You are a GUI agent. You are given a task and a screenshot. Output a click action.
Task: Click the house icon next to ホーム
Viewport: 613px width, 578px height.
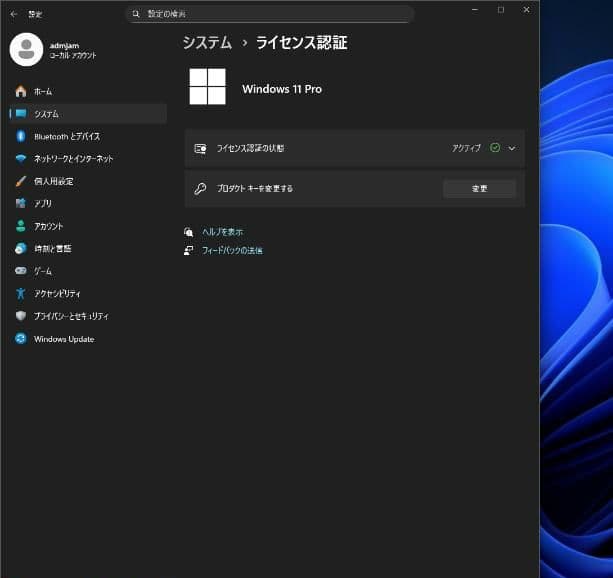(x=21, y=92)
